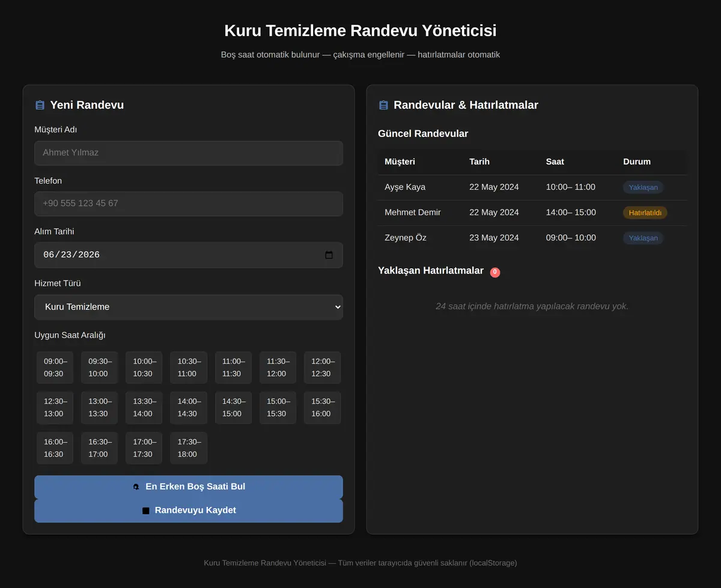The image size is (721, 588).
Task: Click the clipboard icon beside Randevular & Hatırlatmalar
Action: point(383,105)
